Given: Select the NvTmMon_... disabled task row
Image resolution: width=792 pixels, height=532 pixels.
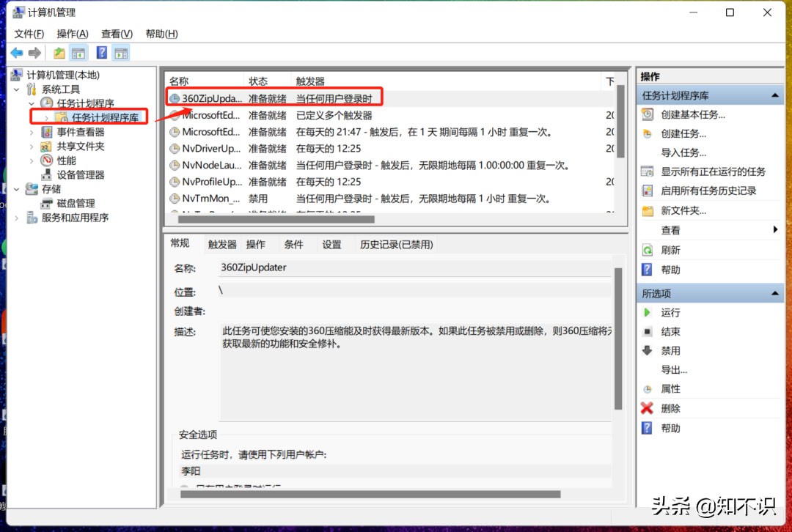Looking at the screenshot, I should point(390,199).
